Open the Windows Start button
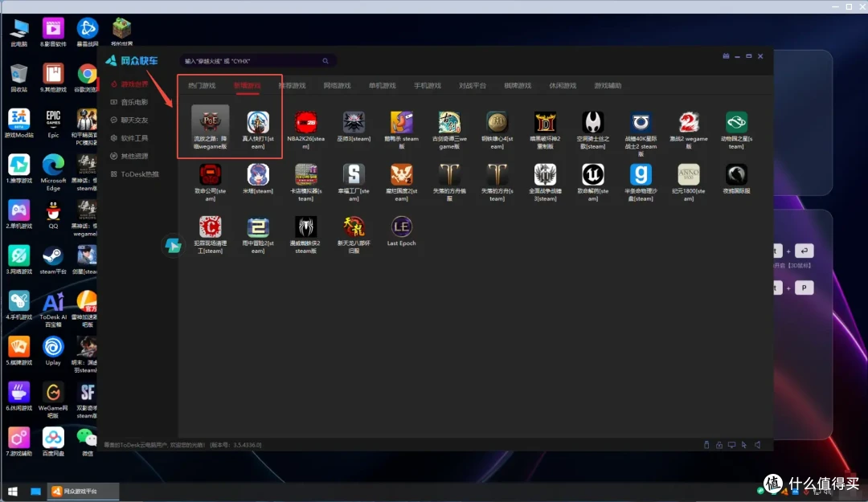Image resolution: width=868 pixels, height=502 pixels. 13,491
